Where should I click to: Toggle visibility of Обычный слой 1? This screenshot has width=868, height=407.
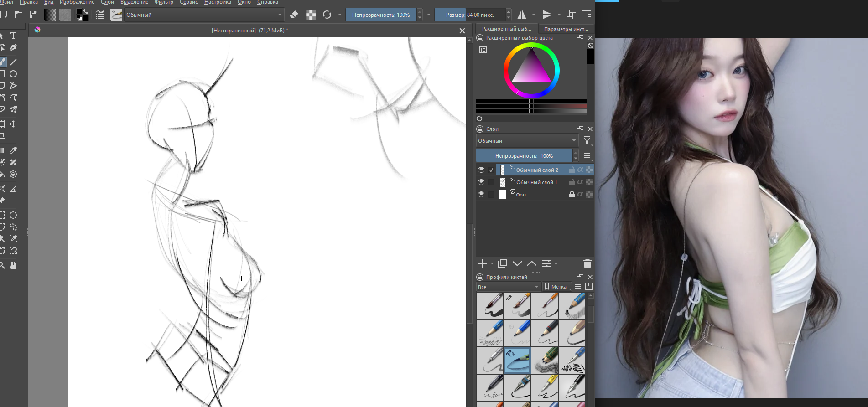[x=481, y=182]
